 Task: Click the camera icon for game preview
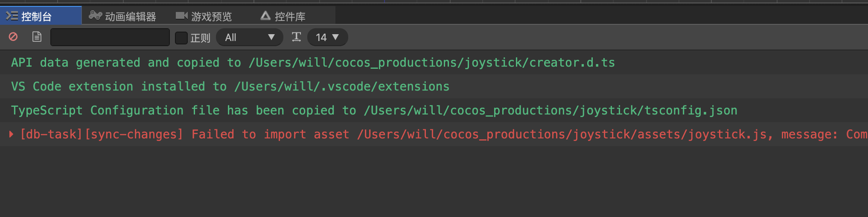(x=181, y=16)
